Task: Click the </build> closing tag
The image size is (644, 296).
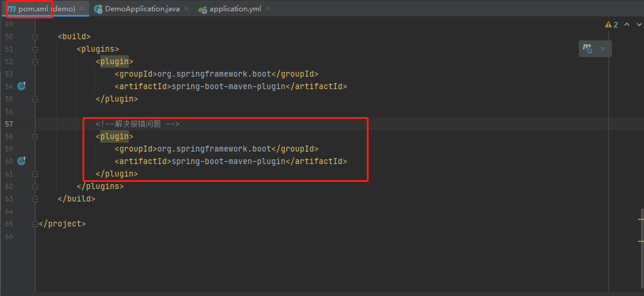Action: pyautogui.click(x=77, y=199)
